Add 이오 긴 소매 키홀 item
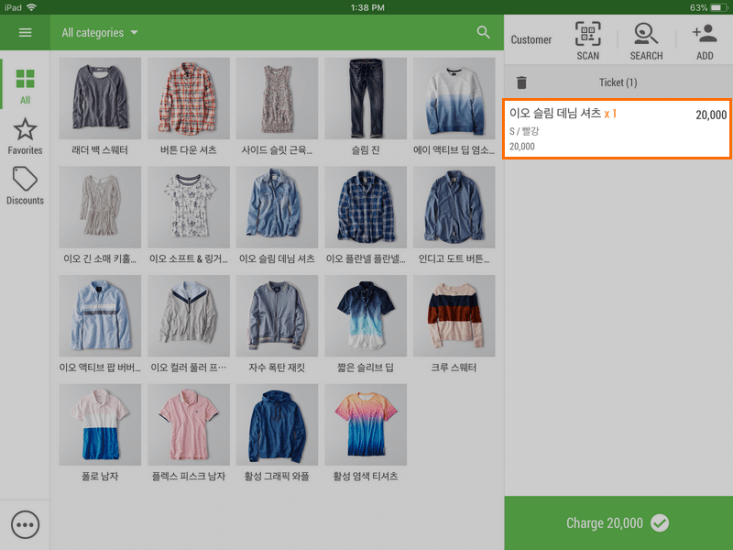This screenshot has height=550, width=733. coord(100,215)
